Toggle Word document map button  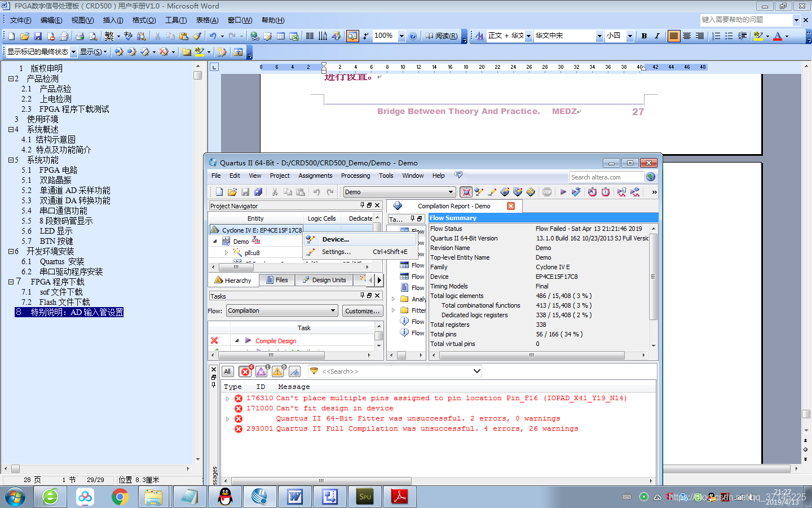click(x=352, y=36)
